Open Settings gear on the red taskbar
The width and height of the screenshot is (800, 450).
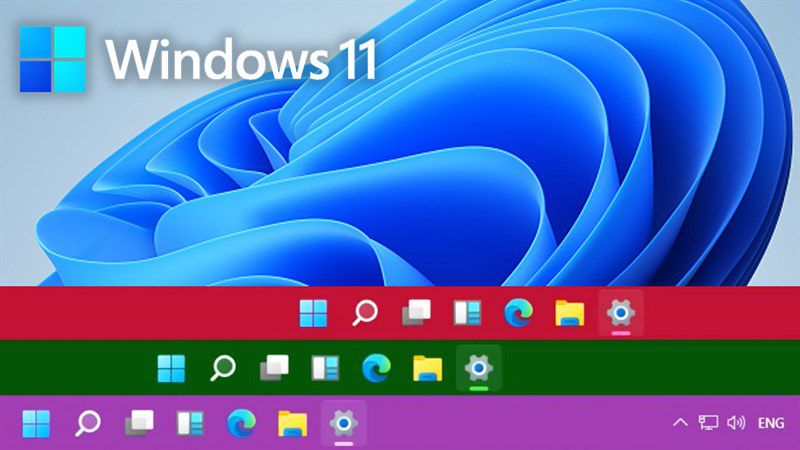pyautogui.click(x=620, y=312)
